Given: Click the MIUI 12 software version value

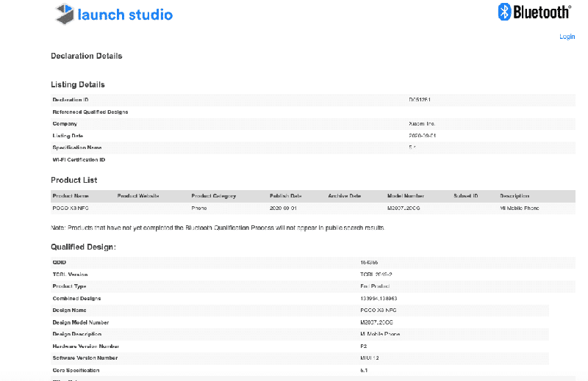Looking at the screenshot, I should coord(370,358).
